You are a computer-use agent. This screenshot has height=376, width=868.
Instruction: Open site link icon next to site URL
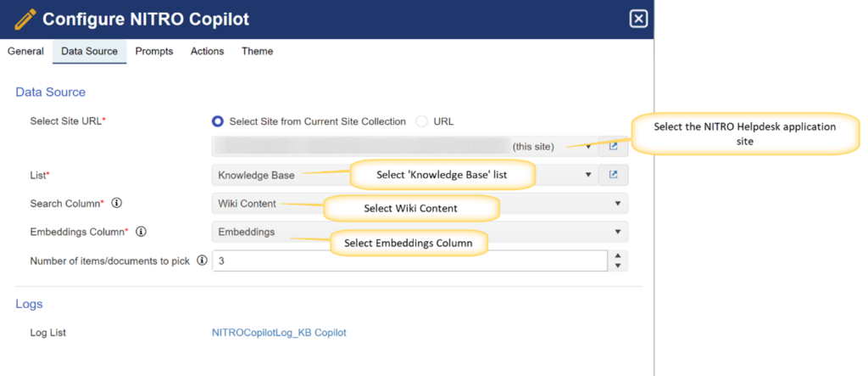point(614,146)
